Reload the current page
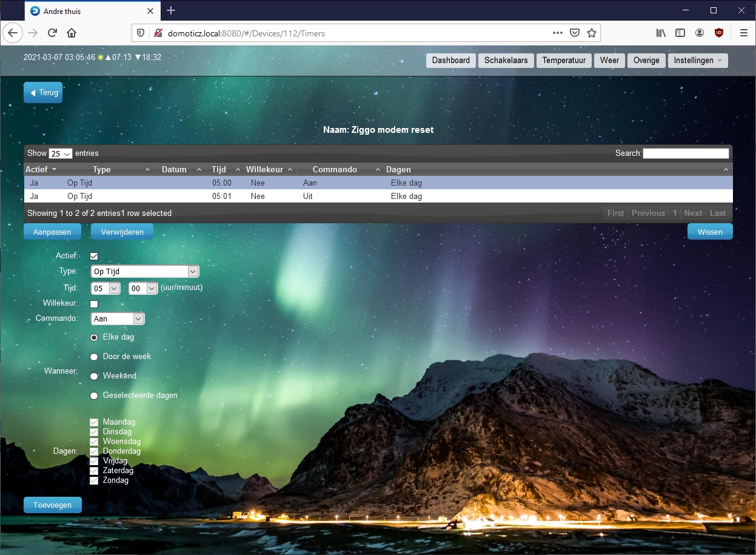Image resolution: width=756 pixels, height=555 pixels. pos(52,33)
